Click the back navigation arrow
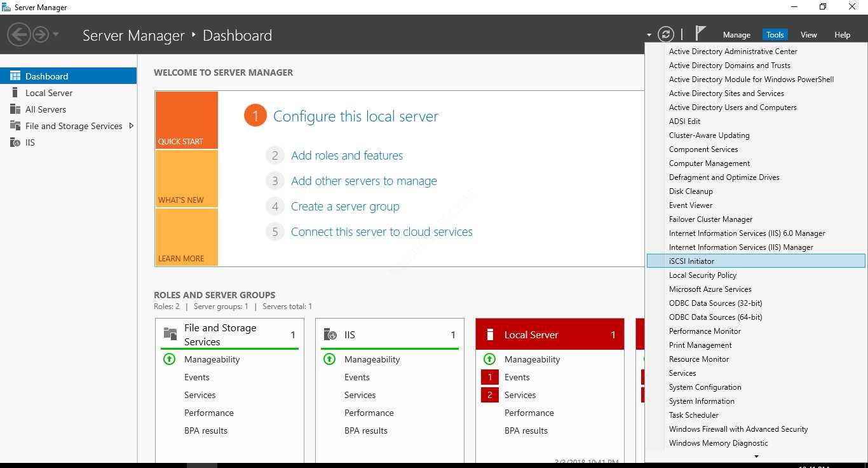Screen dimensions: 868x468 click(20, 34)
